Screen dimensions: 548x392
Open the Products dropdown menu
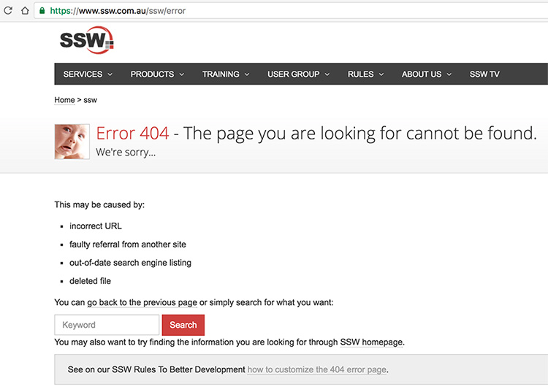(x=157, y=74)
